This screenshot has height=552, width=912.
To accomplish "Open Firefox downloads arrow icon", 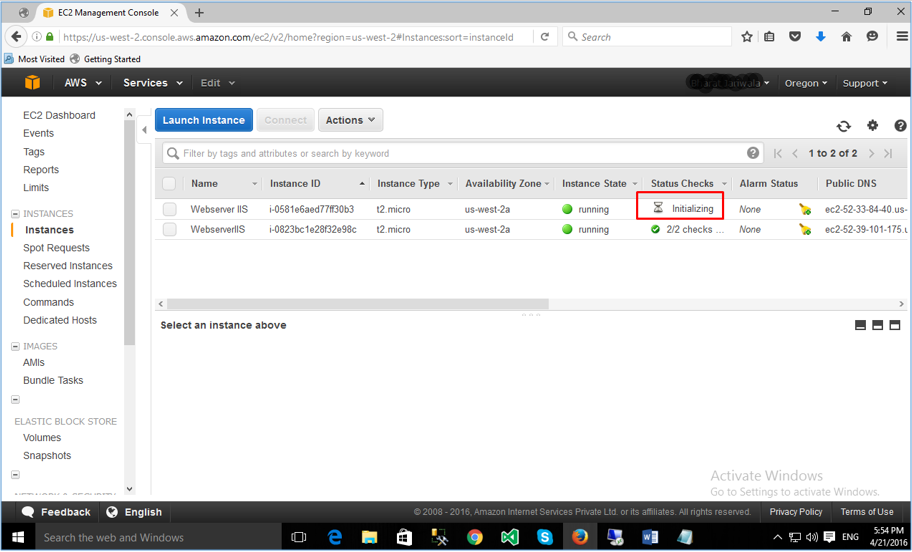I will (x=821, y=37).
